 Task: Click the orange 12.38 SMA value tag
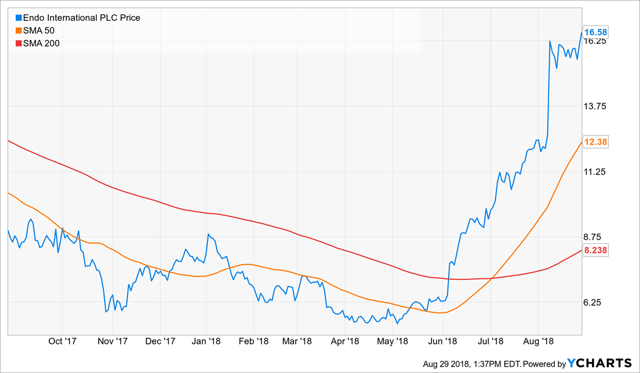click(596, 142)
